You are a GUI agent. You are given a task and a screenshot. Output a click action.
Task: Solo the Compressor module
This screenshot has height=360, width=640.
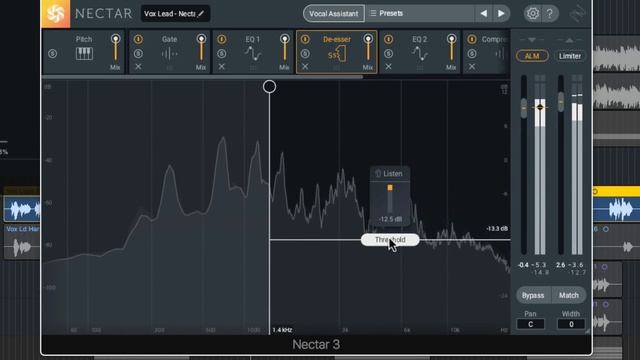[x=472, y=53]
